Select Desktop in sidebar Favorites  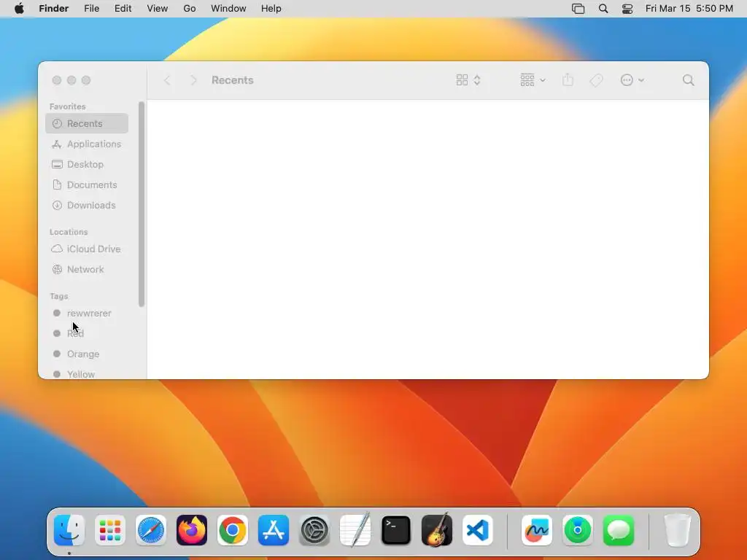click(87, 164)
